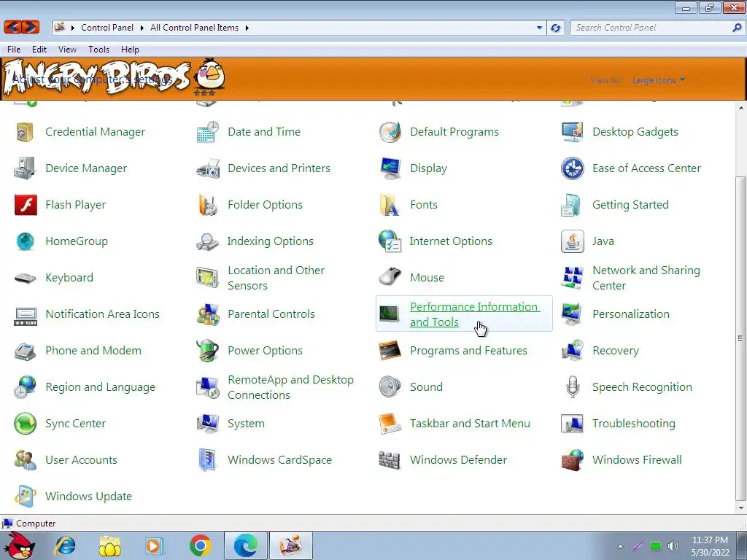Click the volume speaker tray icon
Image resolution: width=747 pixels, height=560 pixels.
coord(673,546)
